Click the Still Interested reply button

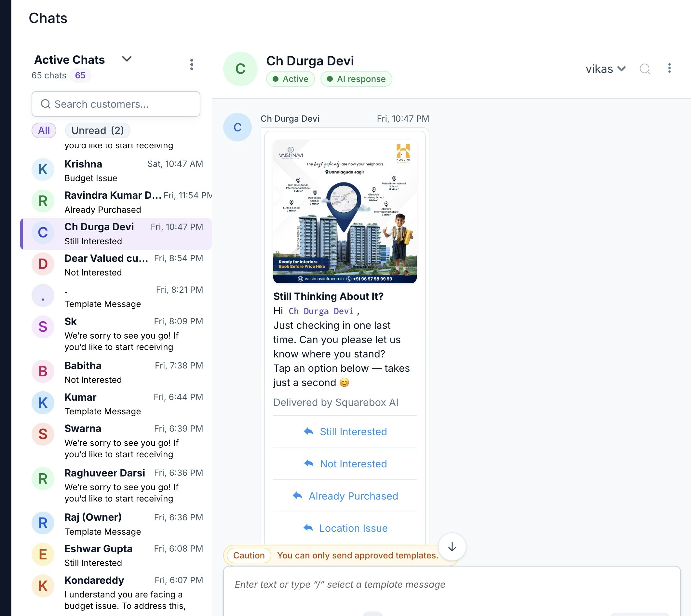click(x=345, y=432)
